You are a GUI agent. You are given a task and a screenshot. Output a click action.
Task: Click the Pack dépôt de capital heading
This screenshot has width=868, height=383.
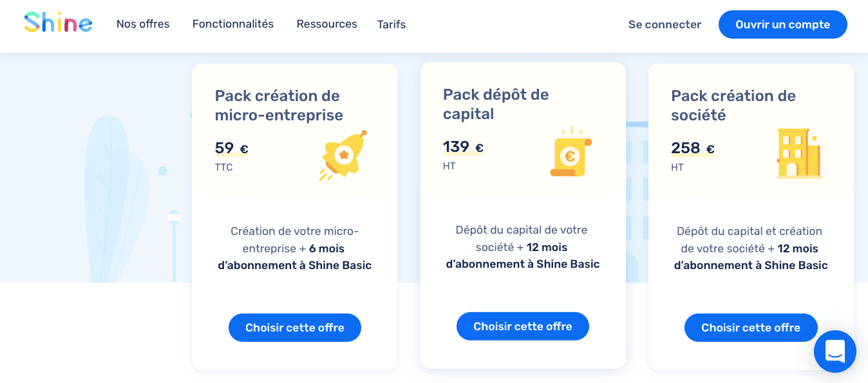[x=495, y=104]
